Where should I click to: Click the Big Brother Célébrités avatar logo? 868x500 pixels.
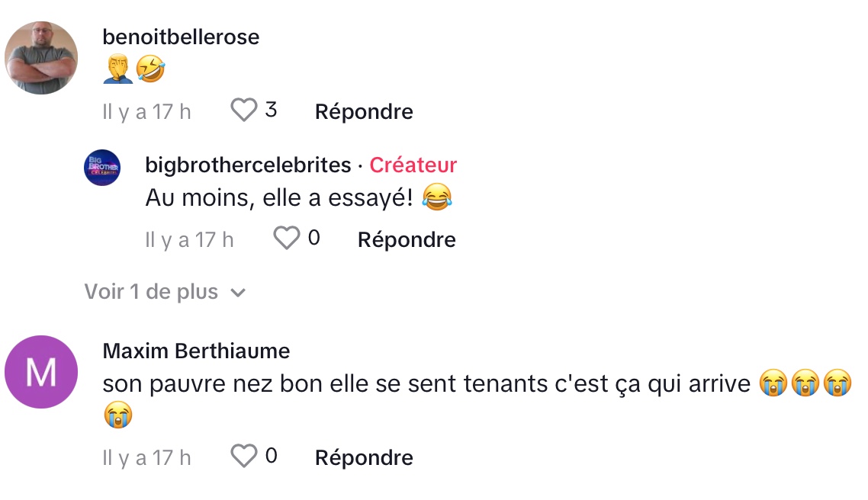102,167
